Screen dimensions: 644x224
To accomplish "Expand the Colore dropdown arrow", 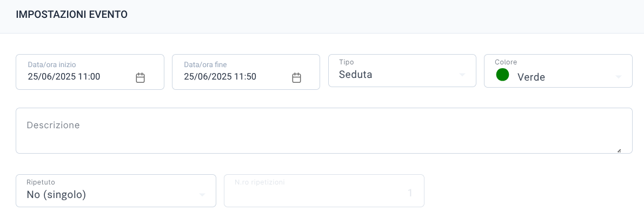I will coord(618,77).
